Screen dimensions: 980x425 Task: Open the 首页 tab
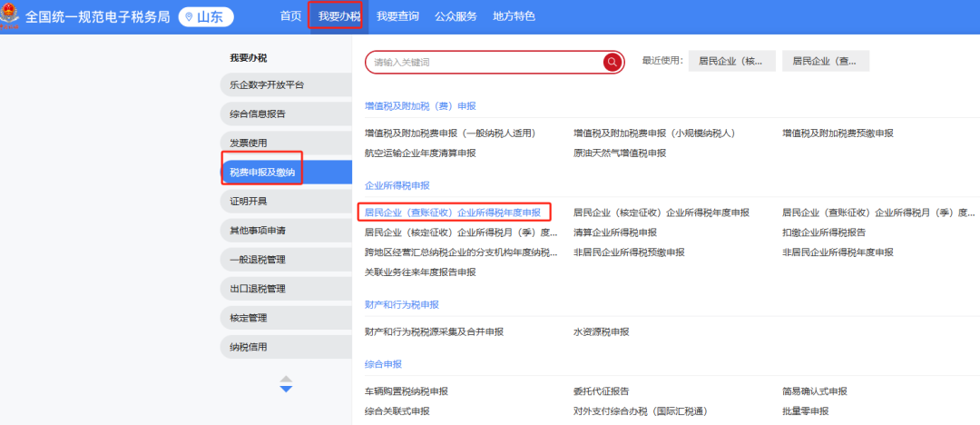pos(290,17)
